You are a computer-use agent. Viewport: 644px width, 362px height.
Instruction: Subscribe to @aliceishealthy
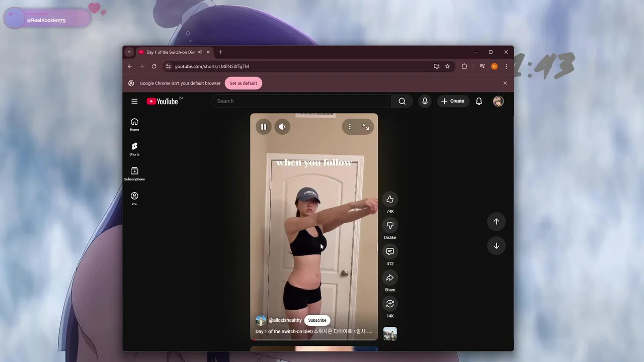tap(317, 320)
